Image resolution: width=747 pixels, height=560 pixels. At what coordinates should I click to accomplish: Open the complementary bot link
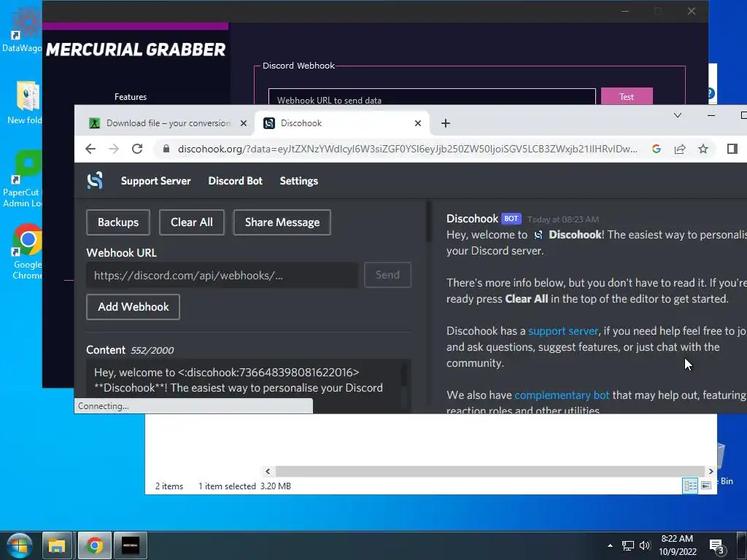[x=562, y=395]
